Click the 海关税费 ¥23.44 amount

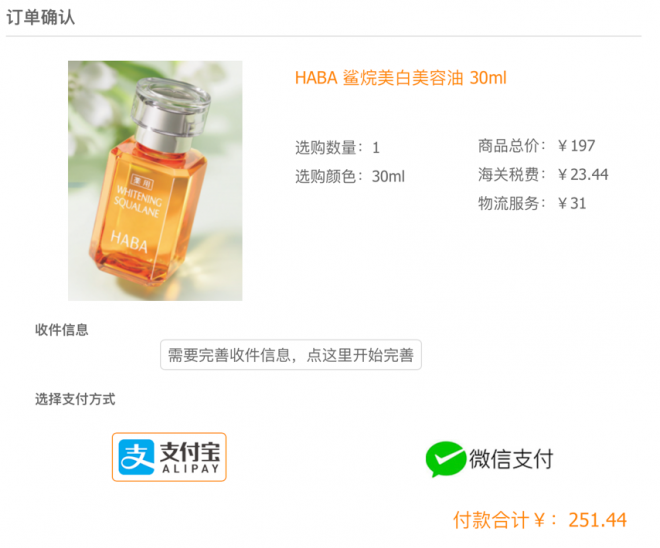pos(583,174)
